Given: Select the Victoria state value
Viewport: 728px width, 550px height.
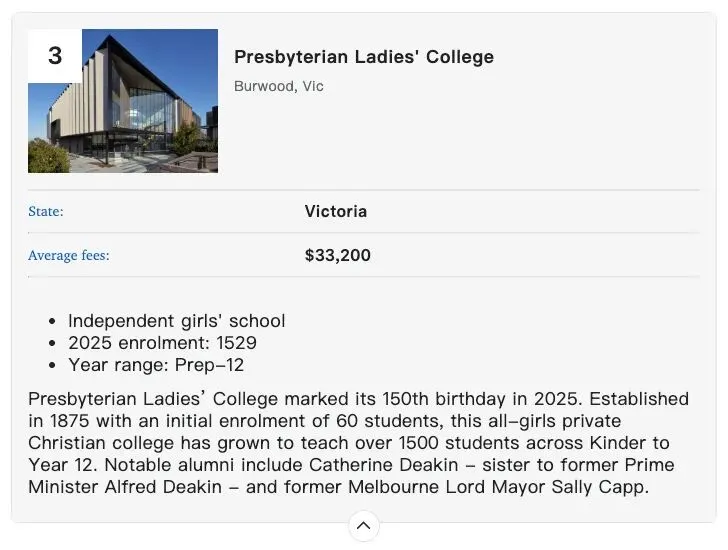Looking at the screenshot, I should [336, 212].
